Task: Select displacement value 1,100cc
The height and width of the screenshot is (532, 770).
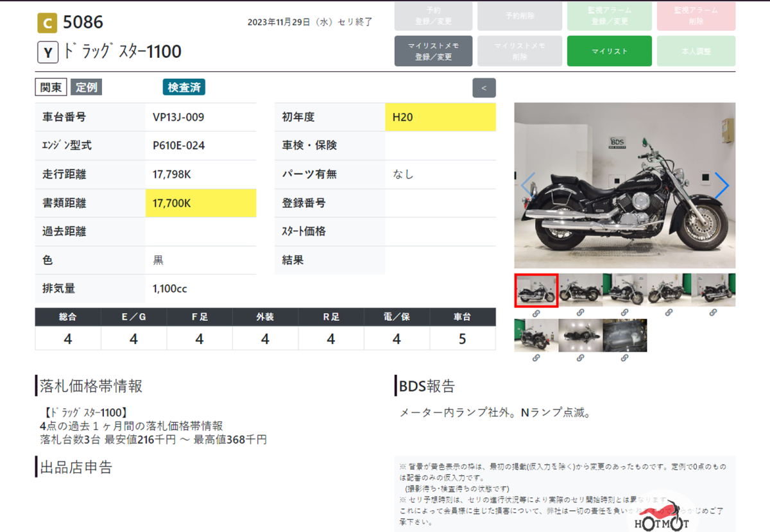Action: coord(170,289)
